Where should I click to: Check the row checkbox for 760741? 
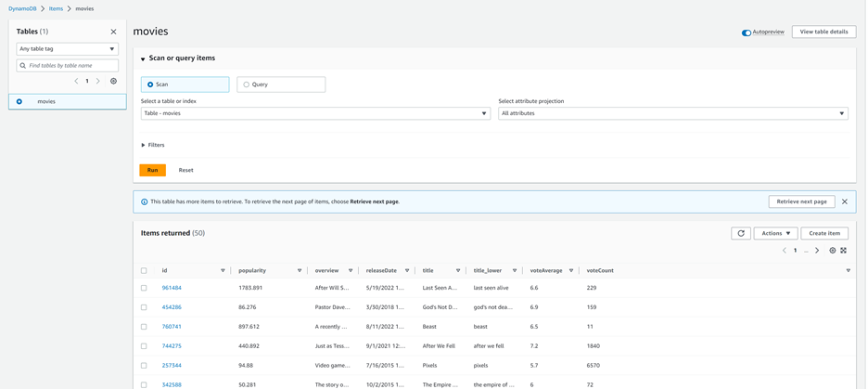pyautogui.click(x=144, y=327)
